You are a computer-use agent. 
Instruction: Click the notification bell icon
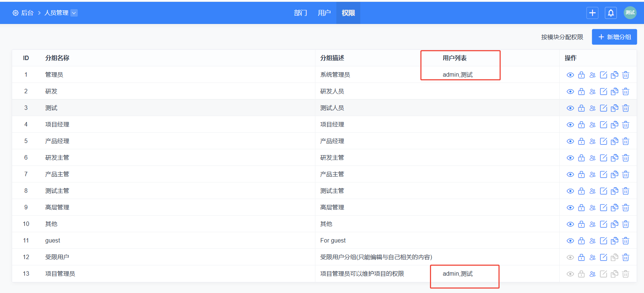pos(610,13)
